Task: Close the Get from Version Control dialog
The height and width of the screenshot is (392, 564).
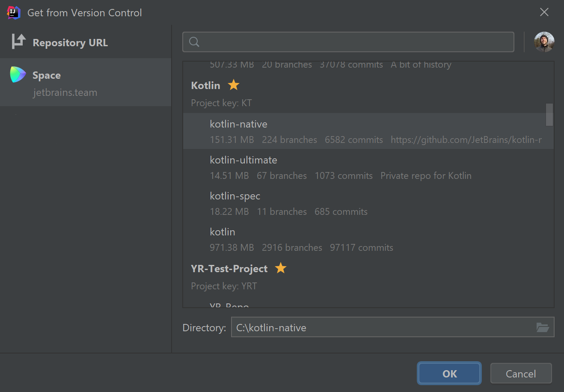Action: click(x=544, y=12)
